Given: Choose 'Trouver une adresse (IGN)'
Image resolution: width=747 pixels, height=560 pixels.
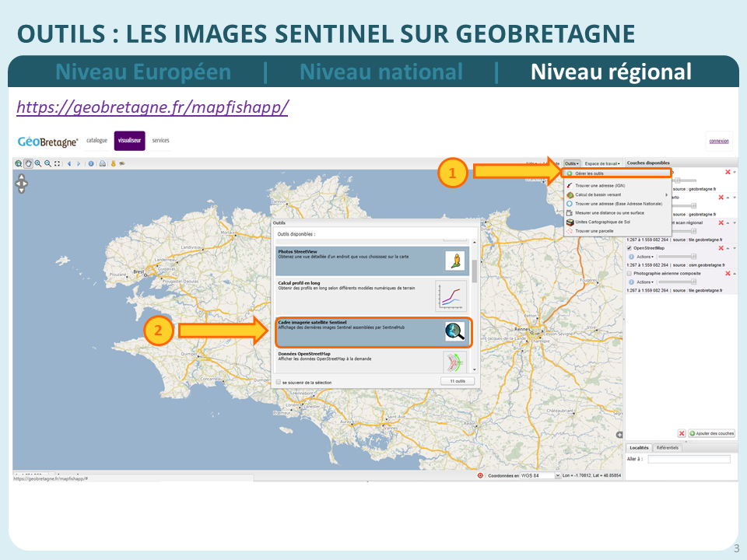Looking at the screenshot, I should pyautogui.click(x=617, y=186).
